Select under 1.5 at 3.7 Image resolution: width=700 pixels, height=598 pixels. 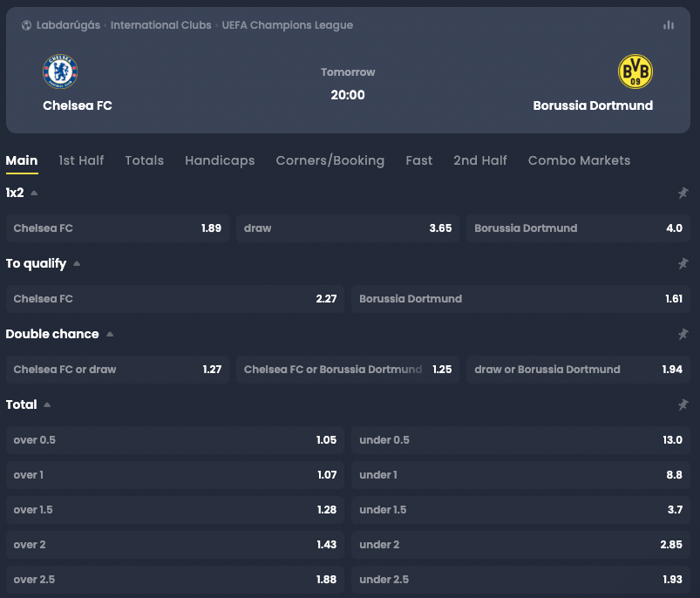pyautogui.click(x=520, y=510)
